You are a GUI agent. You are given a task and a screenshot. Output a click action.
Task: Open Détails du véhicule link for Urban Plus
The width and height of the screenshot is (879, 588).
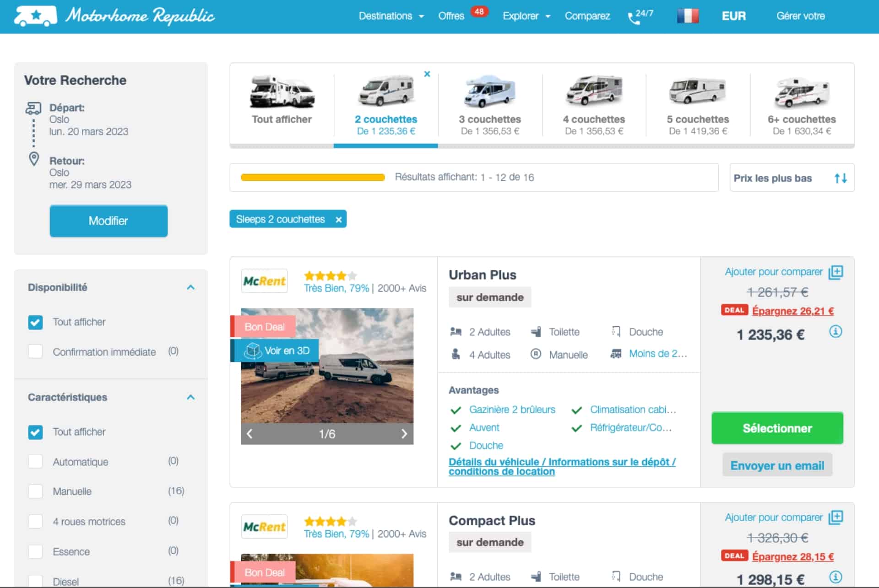562,467
